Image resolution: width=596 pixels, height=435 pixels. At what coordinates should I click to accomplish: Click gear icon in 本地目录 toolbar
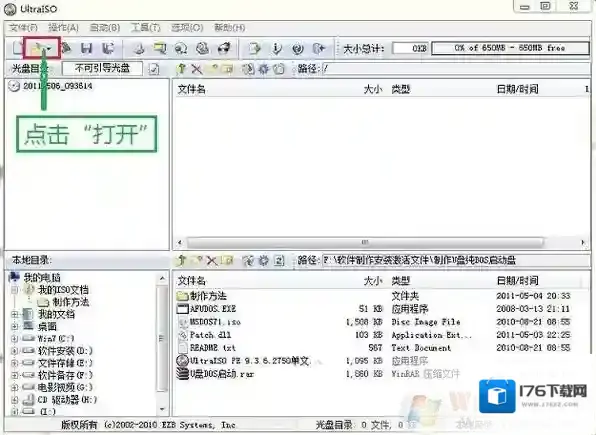263,260
